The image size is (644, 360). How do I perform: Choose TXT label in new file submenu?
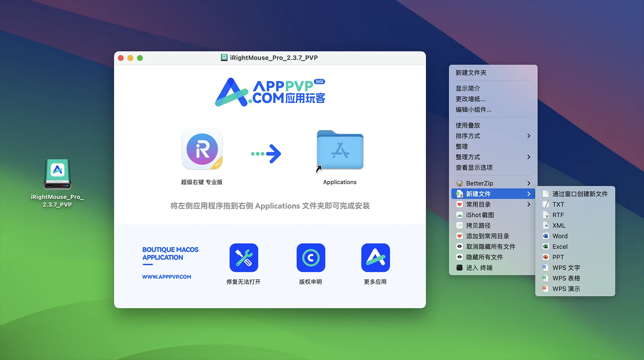[x=558, y=205]
